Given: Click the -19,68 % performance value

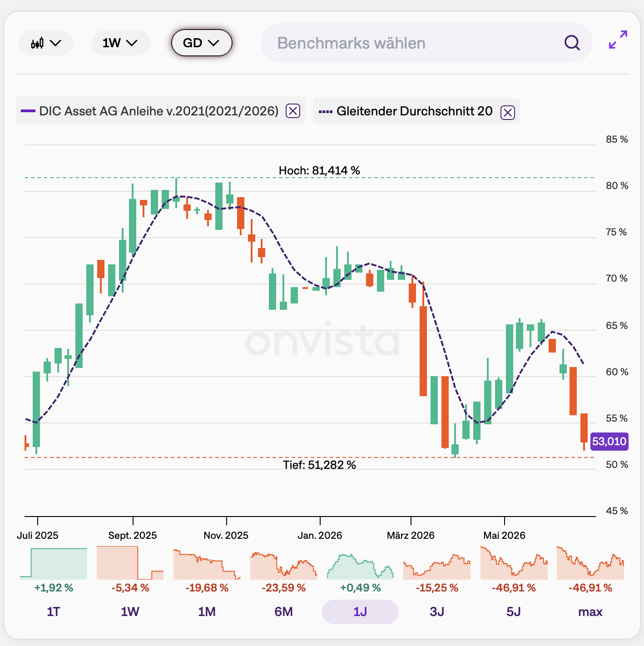Looking at the screenshot, I should (207, 588).
